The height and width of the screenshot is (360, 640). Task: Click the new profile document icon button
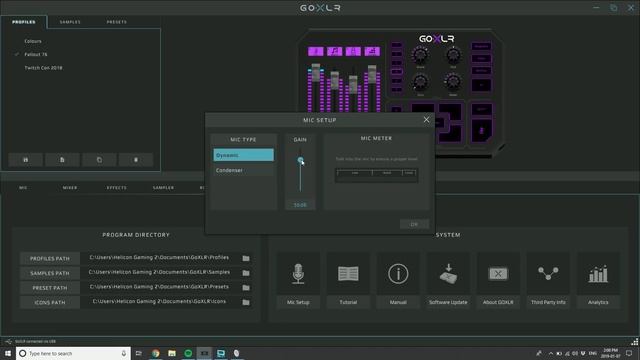62,160
